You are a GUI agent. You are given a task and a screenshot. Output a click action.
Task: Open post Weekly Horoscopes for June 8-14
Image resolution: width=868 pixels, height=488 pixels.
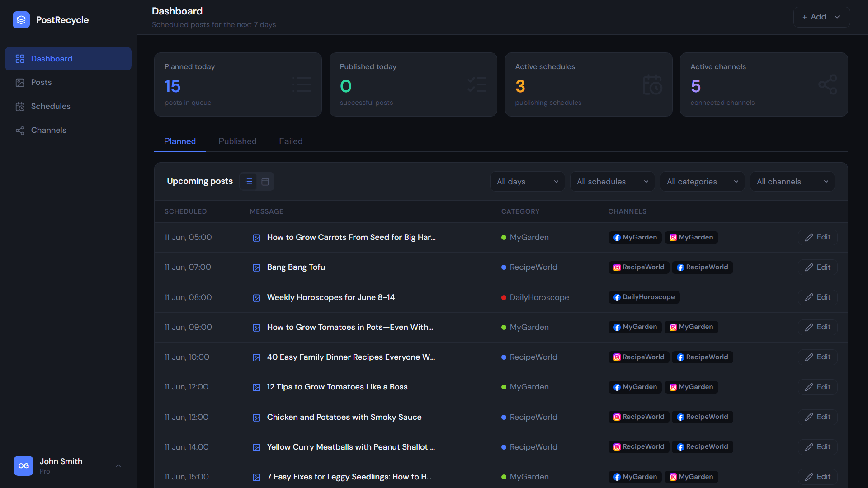pos(330,297)
